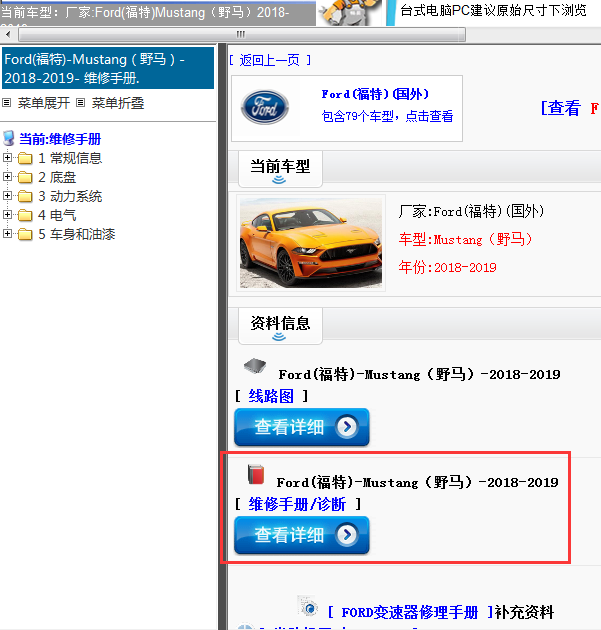Click the red book manual icon

(x=256, y=474)
